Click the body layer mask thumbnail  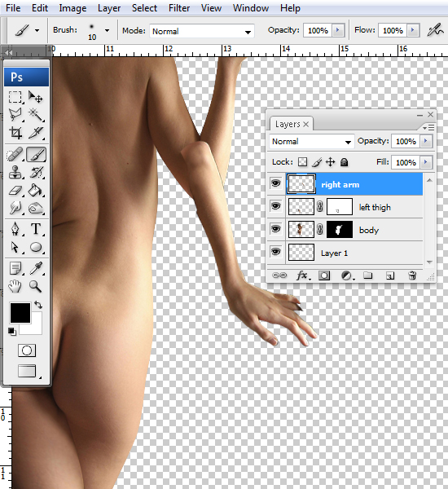pyautogui.click(x=340, y=230)
